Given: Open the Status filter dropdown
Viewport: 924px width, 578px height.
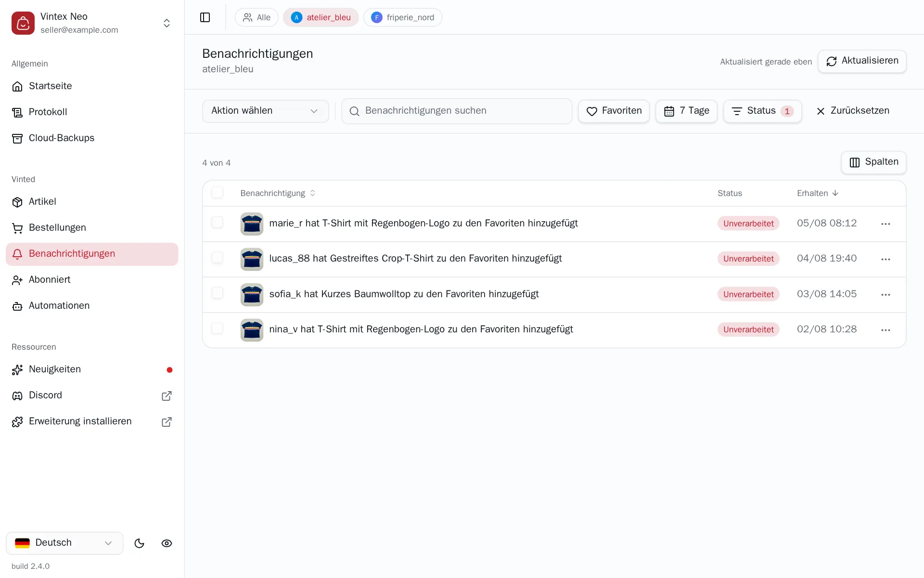Looking at the screenshot, I should click(x=762, y=111).
